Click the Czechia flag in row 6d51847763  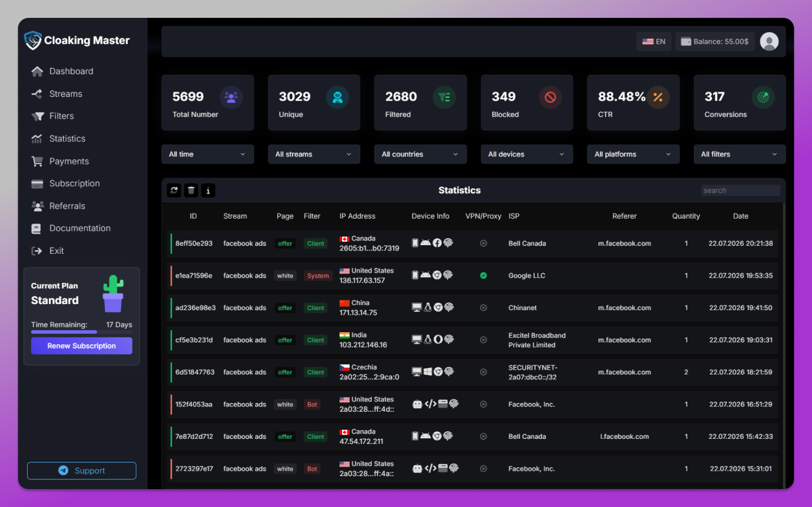click(x=344, y=367)
